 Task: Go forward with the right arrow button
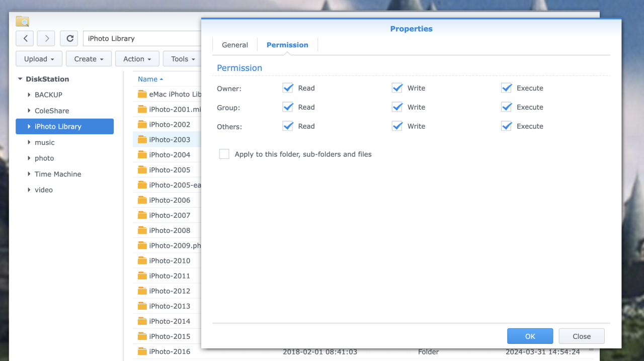coord(46,38)
